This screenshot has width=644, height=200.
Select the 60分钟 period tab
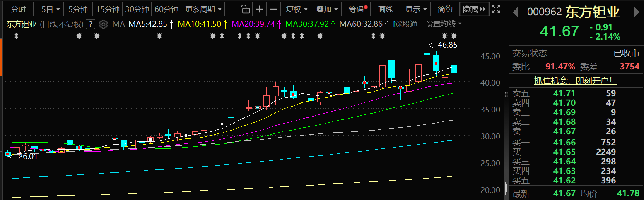pyautogui.click(x=166, y=9)
